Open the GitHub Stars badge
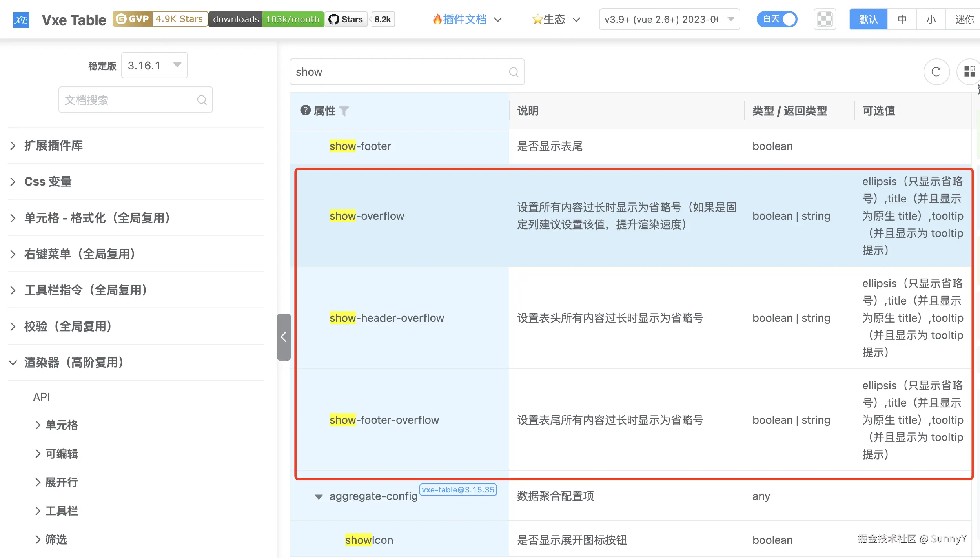 346,19
